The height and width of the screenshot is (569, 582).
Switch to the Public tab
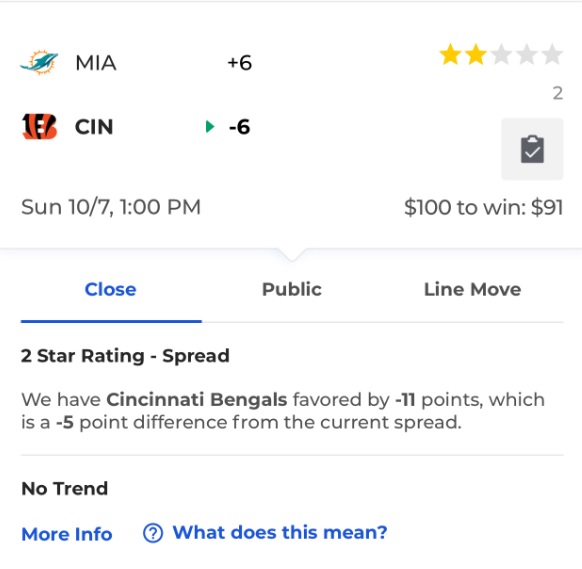pyautogui.click(x=292, y=290)
